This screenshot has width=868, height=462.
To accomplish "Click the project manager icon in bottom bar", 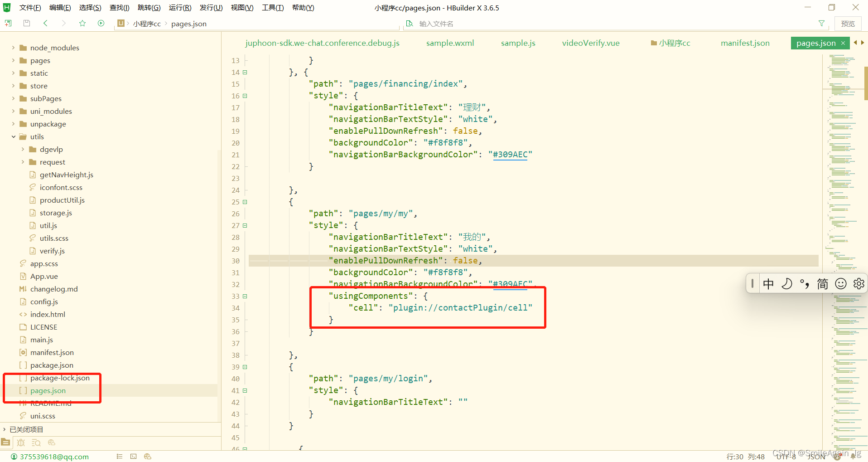I will point(6,442).
